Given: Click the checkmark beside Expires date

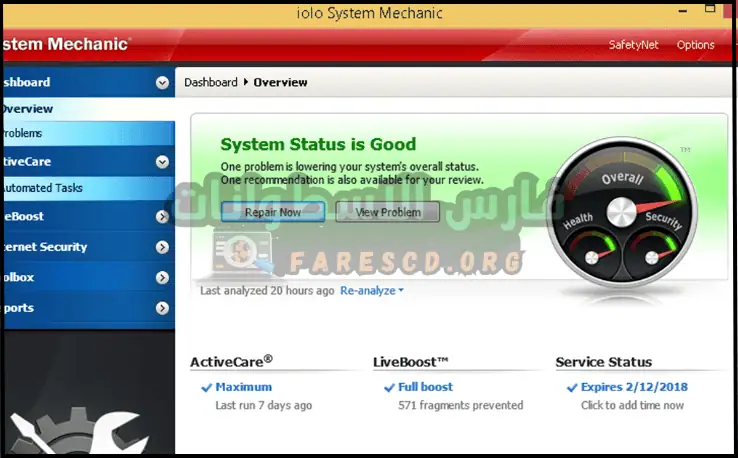Looking at the screenshot, I should [572, 387].
